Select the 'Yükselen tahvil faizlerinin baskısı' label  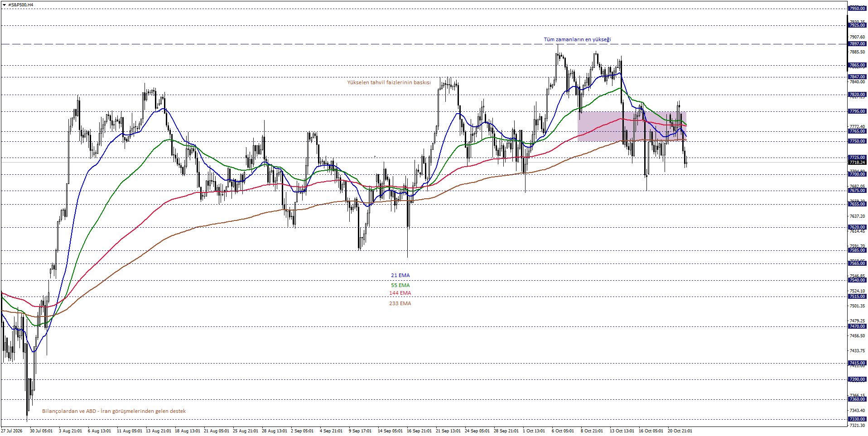(389, 82)
